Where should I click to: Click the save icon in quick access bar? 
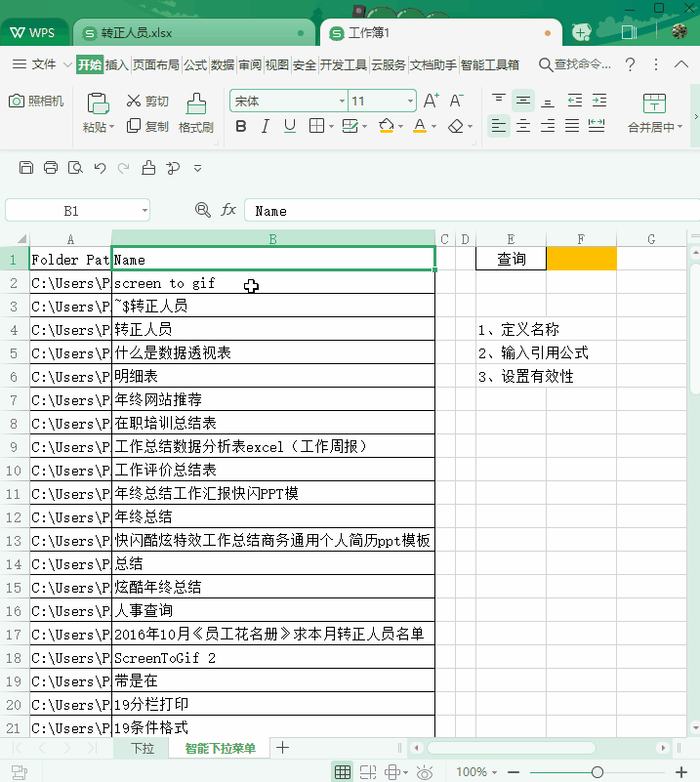click(26, 168)
